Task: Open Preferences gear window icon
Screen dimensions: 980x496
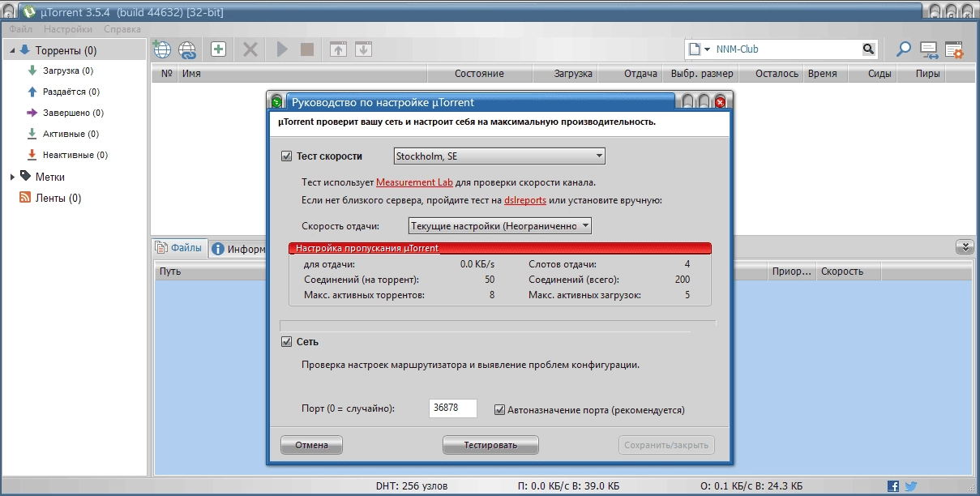Action: tap(953, 50)
